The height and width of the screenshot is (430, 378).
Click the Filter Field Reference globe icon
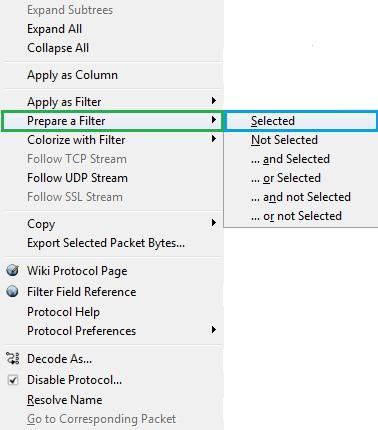[13, 291]
